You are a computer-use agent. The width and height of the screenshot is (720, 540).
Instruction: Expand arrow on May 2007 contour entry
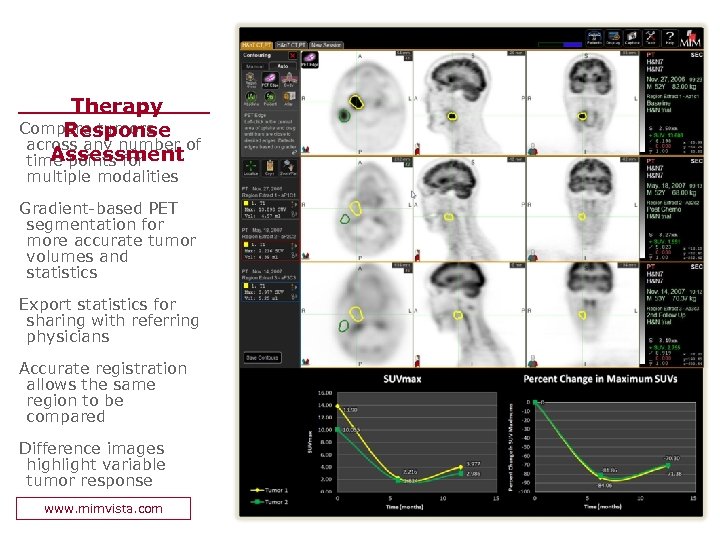coord(294,245)
